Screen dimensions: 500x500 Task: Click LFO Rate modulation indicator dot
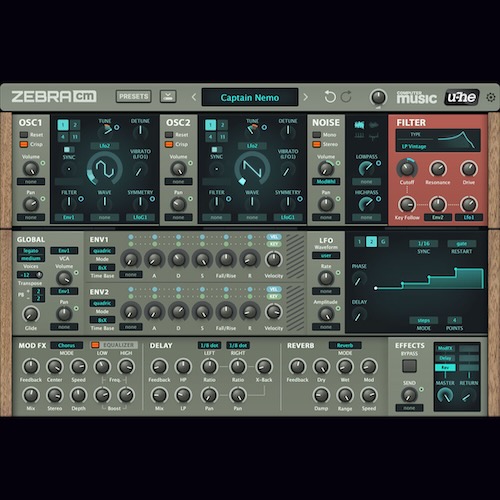[338, 272]
